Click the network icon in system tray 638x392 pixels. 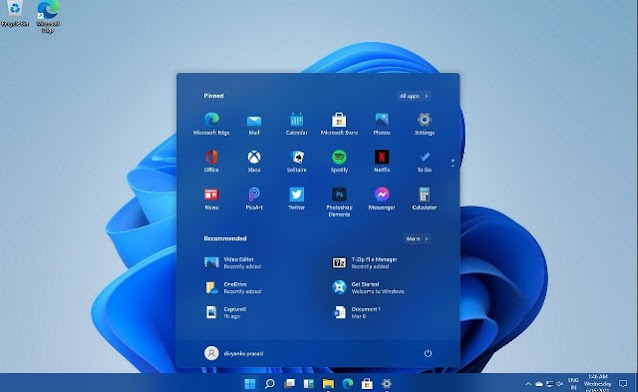pyautogui.click(x=550, y=383)
